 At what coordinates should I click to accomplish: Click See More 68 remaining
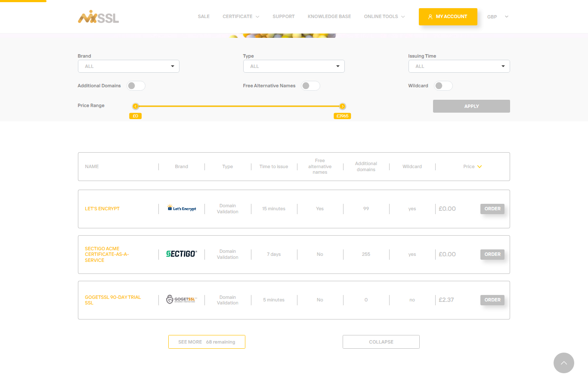tap(207, 342)
